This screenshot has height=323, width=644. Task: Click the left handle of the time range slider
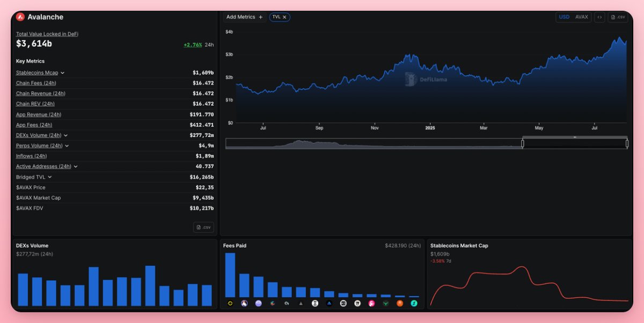click(522, 143)
